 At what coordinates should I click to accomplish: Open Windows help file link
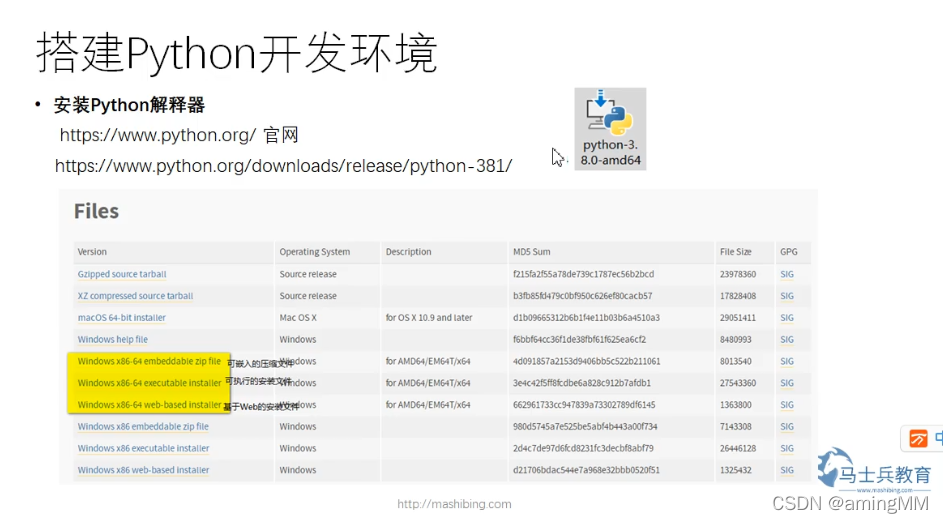point(112,339)
